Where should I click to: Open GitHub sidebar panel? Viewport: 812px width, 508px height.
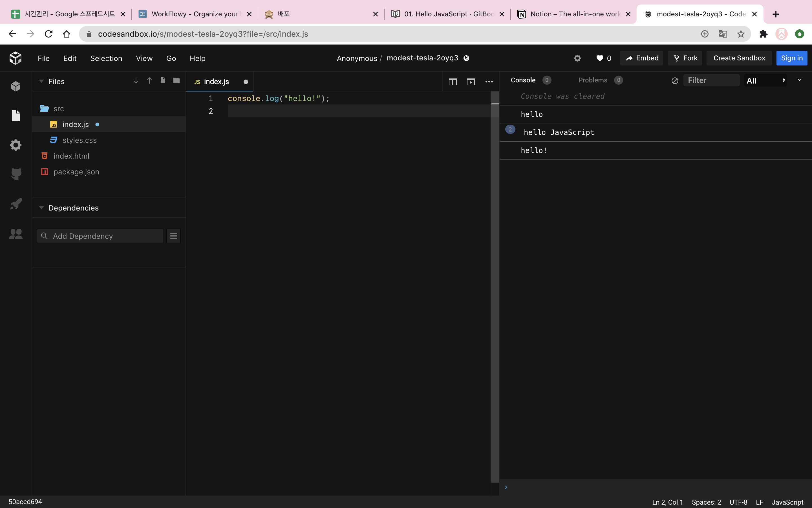16,174
